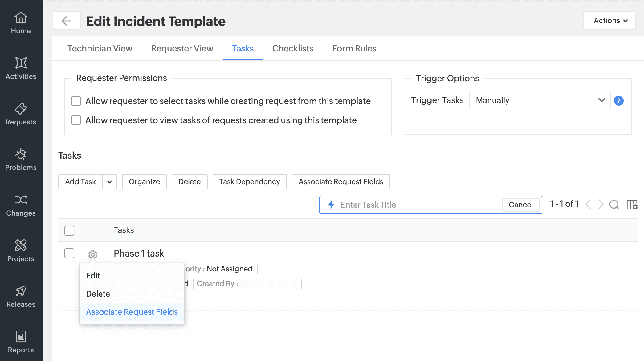Switch to the Checklists tab
644x361 pixels.
293,48
